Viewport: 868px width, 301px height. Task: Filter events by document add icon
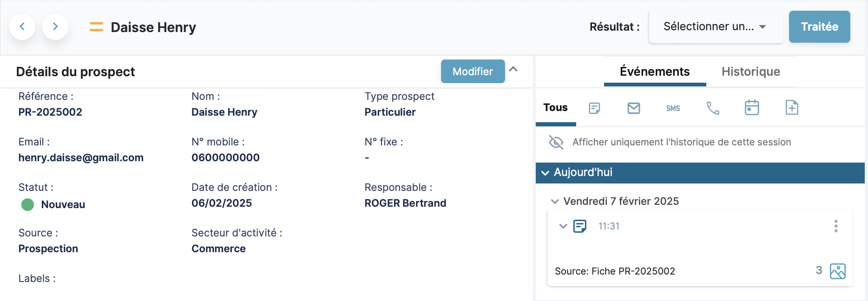click(792, 108)
